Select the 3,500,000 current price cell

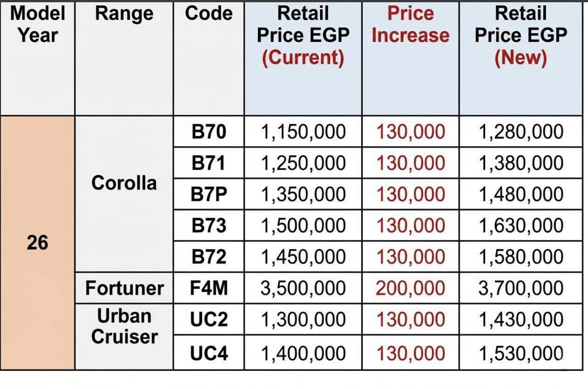coord(303,288)
